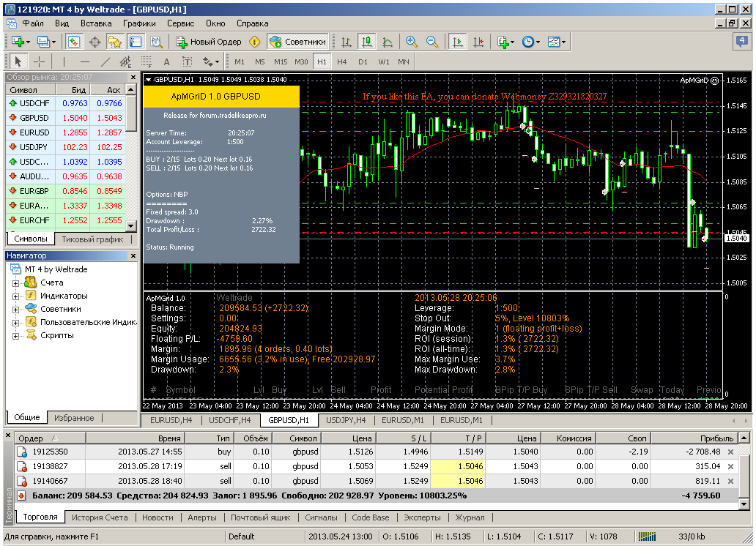Switch to M1 timeframe

tap(240, 61)
